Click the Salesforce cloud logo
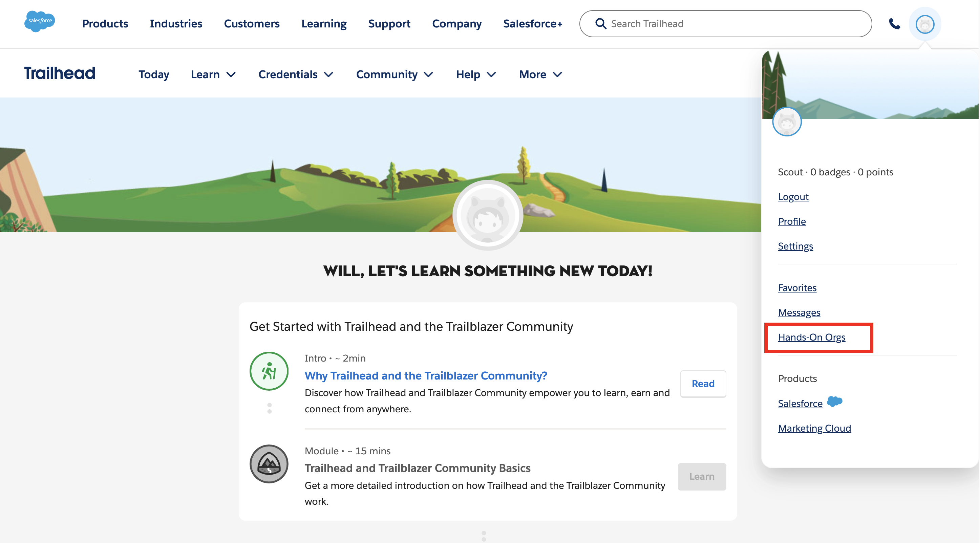This screenshot has width=980, height=543. click(40, 22)
